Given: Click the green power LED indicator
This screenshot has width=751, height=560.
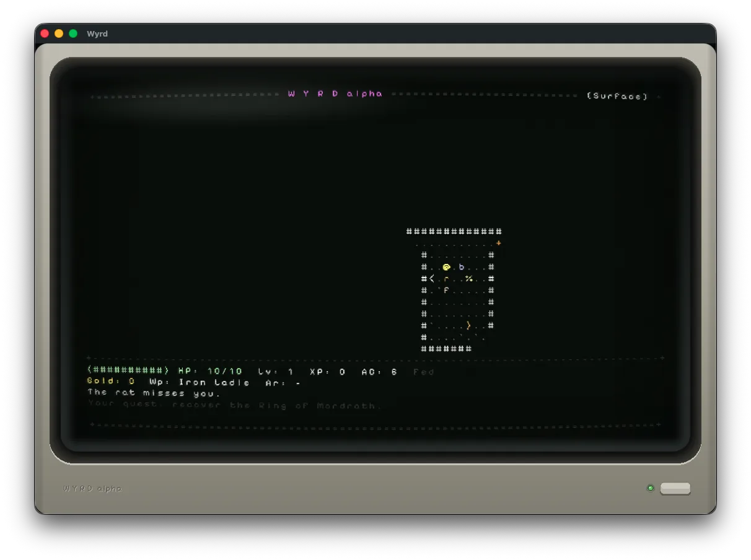Looking at the screenshot, I should tap(651, 488).
